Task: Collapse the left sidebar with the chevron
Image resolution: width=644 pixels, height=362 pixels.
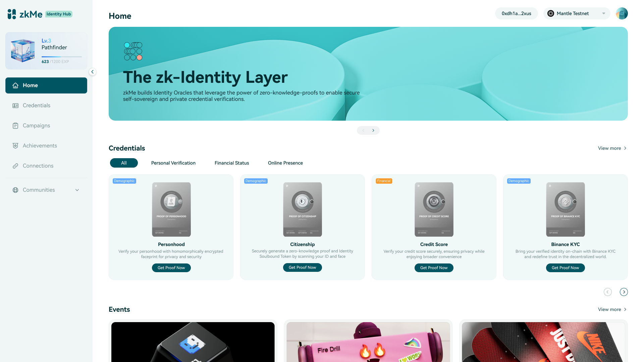Action: 92,72
